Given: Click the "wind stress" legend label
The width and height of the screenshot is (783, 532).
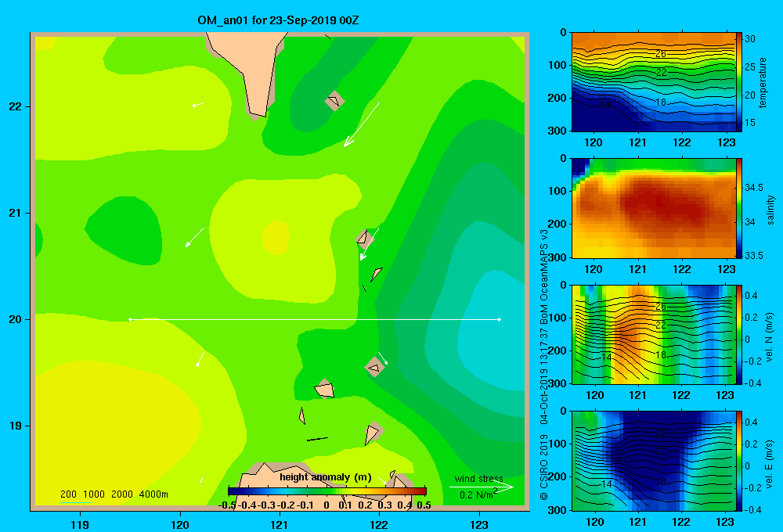Looking at the screenshot, I should [479, 479].
